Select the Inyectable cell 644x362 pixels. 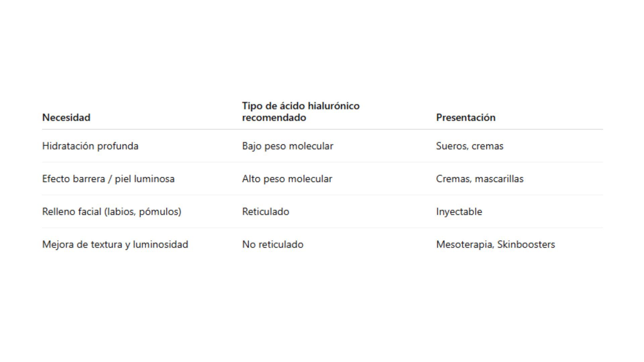(x=459, y=212)
